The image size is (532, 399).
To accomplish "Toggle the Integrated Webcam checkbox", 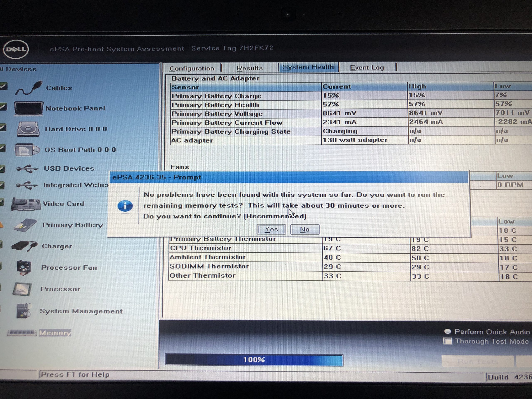I will (2, 185).
